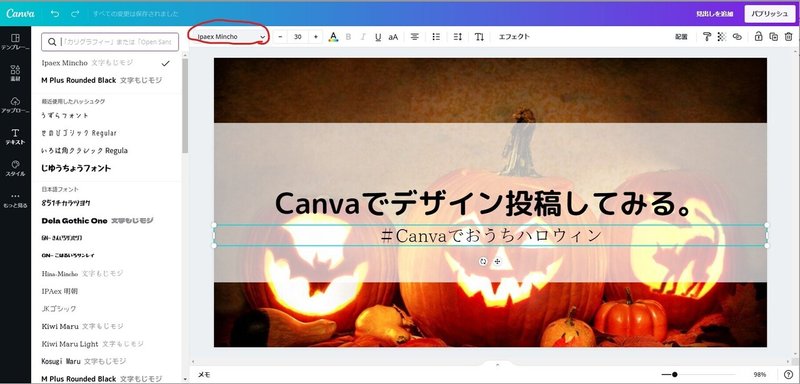Open the Effects (エフェクト) panel
Screen dimensions: 800x384
click(x=514, y=37)
